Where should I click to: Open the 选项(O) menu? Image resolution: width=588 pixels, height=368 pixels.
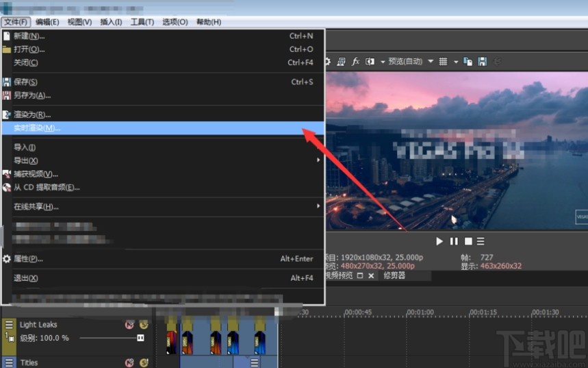[175, 22]
